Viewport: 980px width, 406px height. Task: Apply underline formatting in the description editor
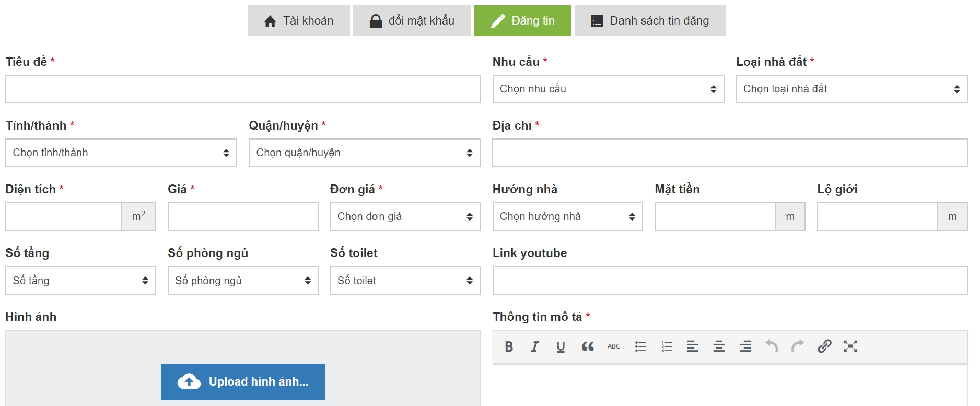click(561, 346)
